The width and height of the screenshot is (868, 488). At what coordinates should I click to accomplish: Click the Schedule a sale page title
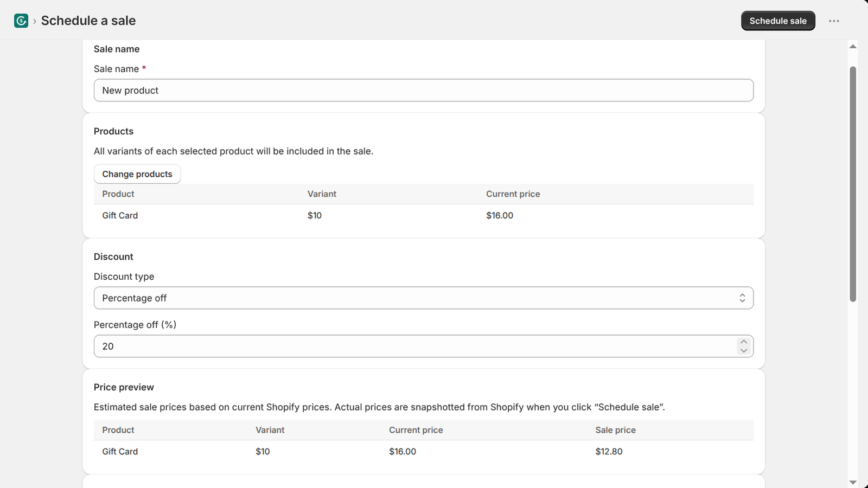click(x=88, y=21)
